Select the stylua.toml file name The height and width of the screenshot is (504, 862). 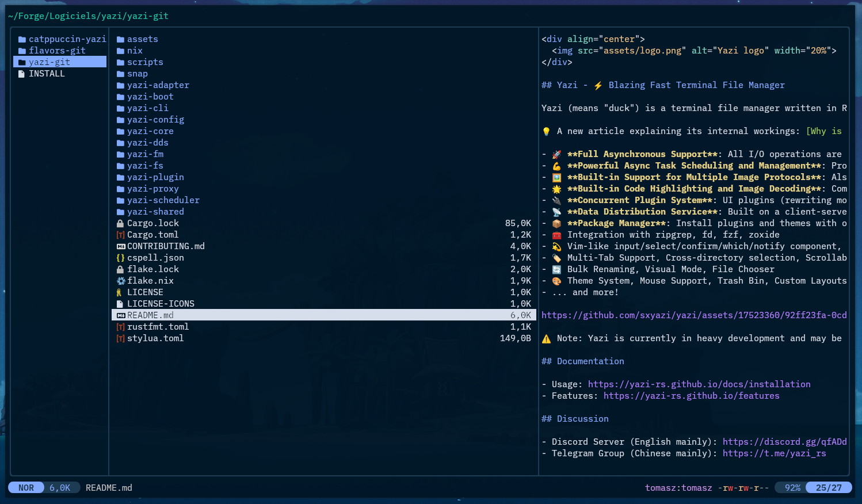tap(155, 338)
